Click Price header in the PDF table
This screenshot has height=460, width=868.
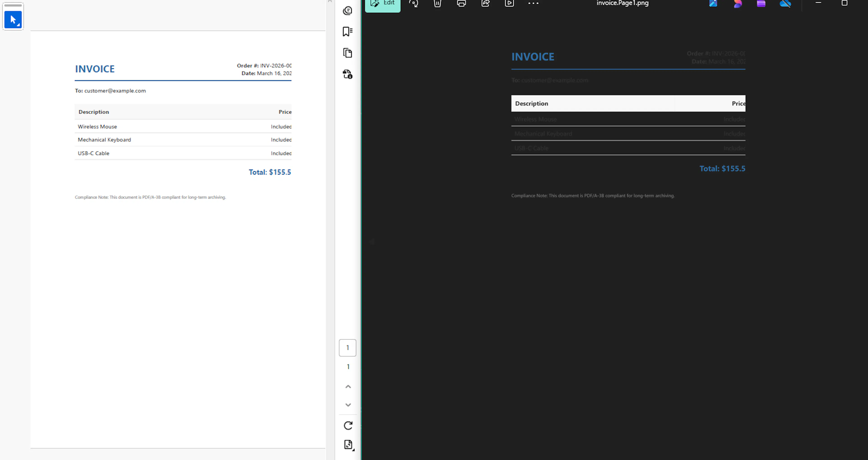coord(285,112)
